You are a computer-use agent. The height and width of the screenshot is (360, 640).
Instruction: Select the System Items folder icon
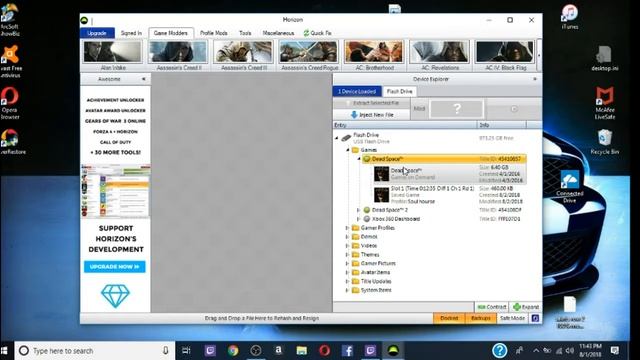click(356, 290)
